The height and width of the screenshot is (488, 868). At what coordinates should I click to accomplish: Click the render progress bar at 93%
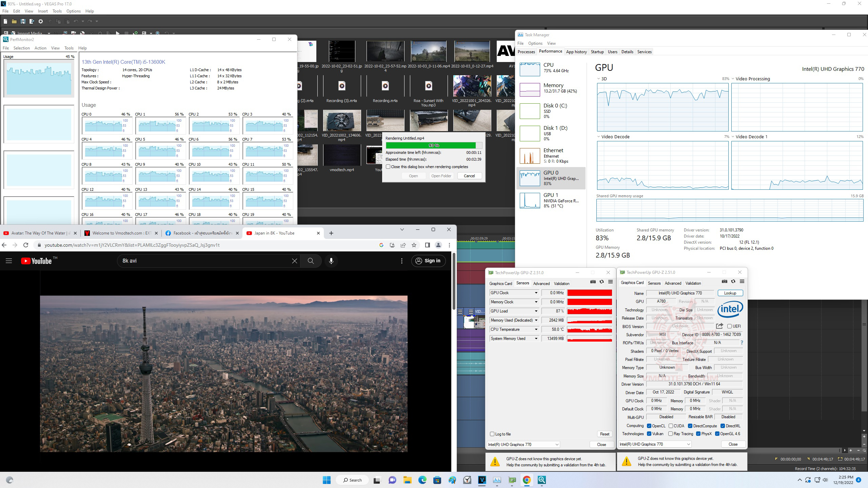pyautogui.click(x=434, y=145)
